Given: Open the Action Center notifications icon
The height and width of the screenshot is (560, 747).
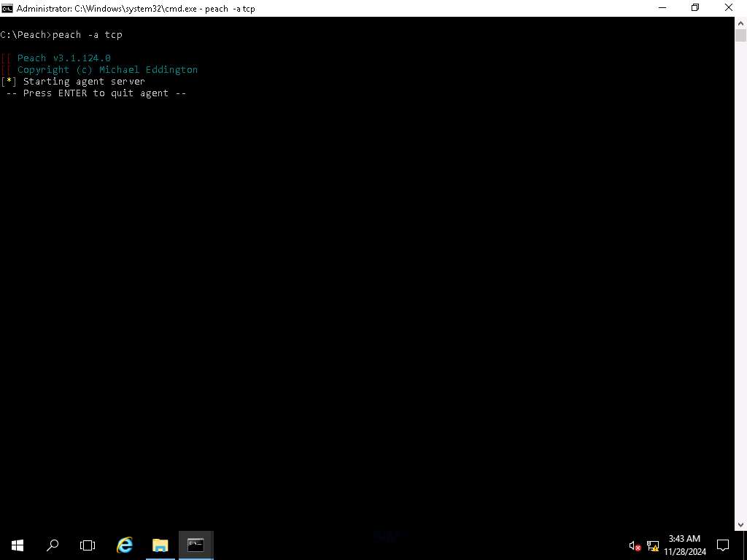Looking at the screenshot, I should [x=723, y=545].
